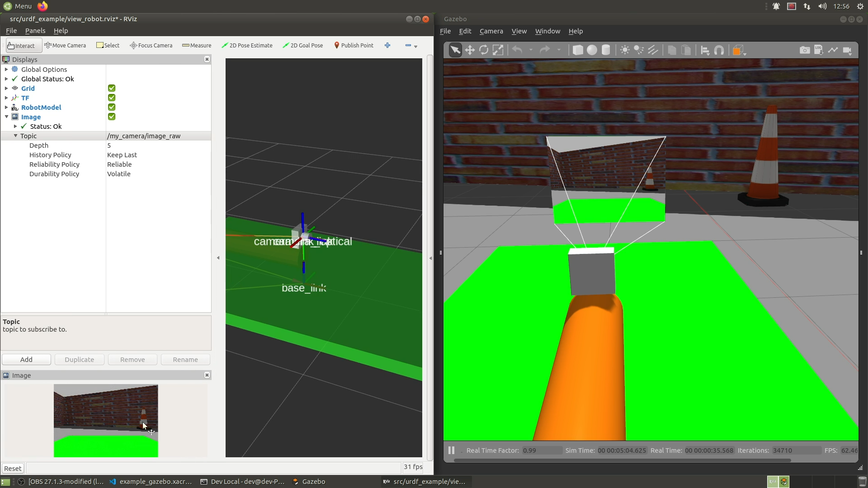Viewport: 868px width, 488px height.
Task: Expand the Global Status: Ok item
Action: click(6, 79)
